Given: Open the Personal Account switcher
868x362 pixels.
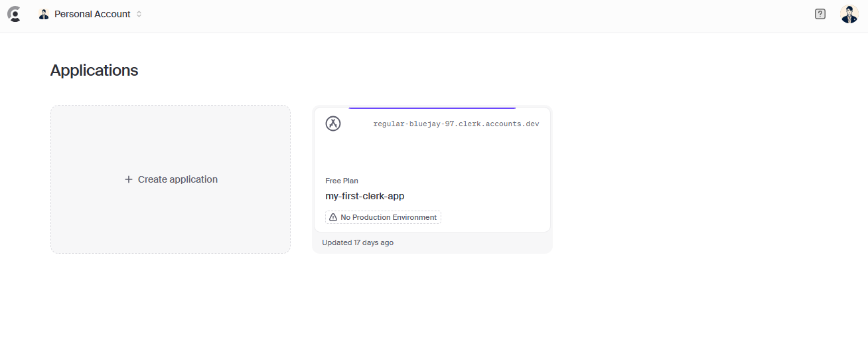Looking at the screenshot, I should tap(90, 14).
